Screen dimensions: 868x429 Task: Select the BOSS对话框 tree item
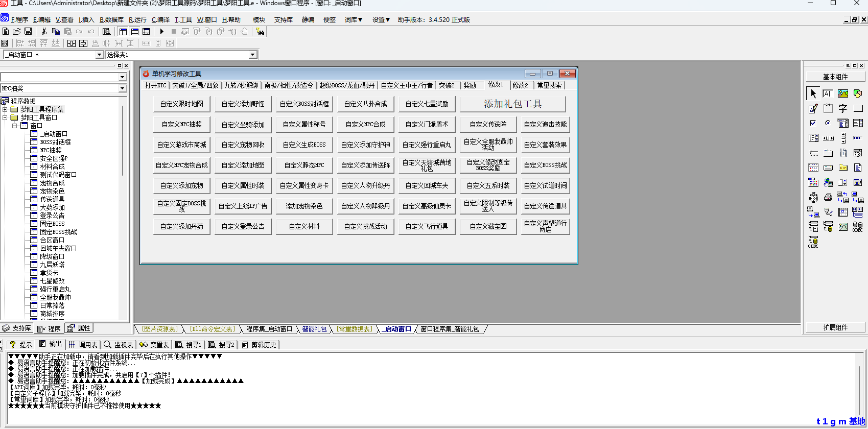click(x=55, y=142)
